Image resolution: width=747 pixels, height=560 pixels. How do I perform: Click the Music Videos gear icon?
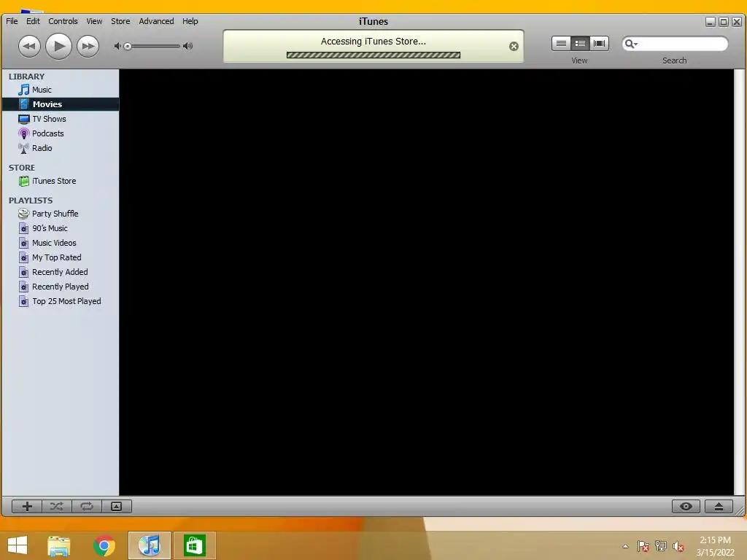24,243
